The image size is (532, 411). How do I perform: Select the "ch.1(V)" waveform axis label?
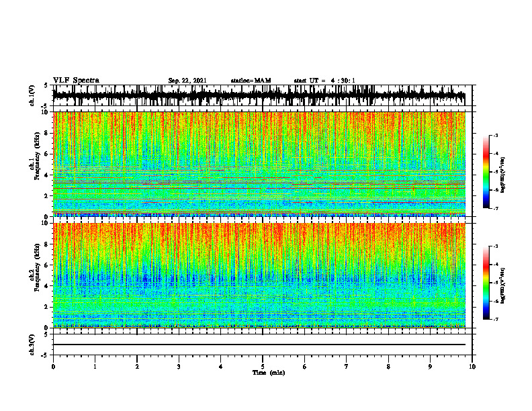pos(32,95)
